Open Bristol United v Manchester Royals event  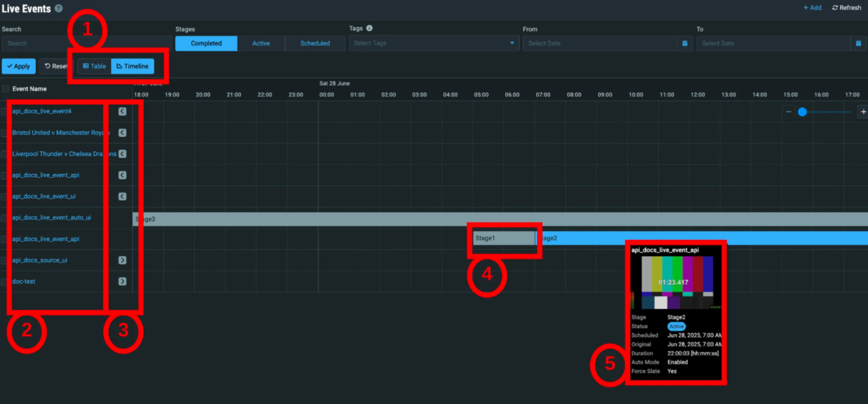pos(61,133)
